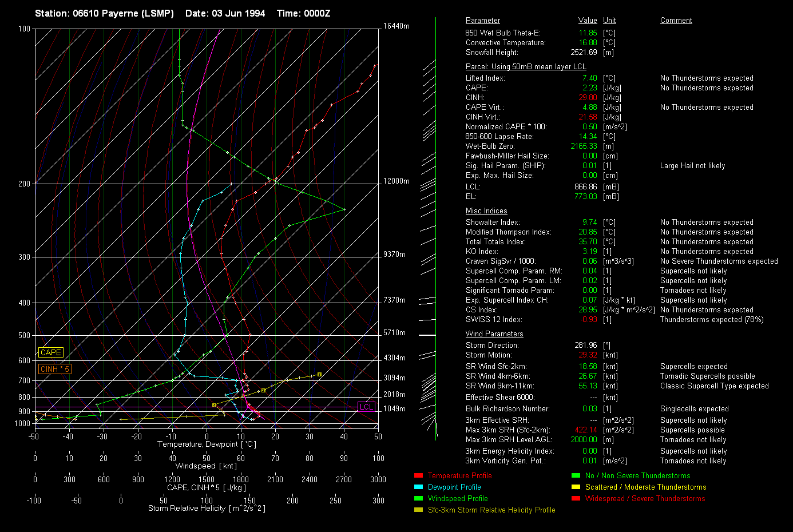The width and height of the screenshot is (793, 532).
Task: Click the Parcel: Using 50mB mean layer LCL heading
Action: click(526, 66)
